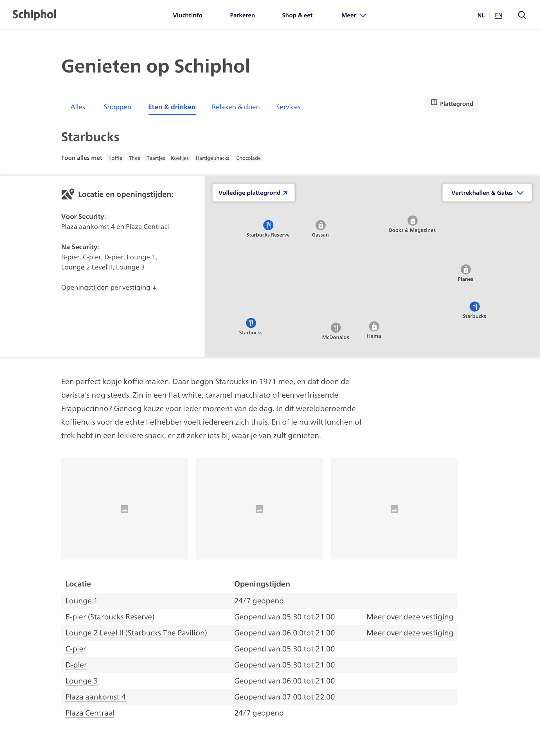Image resolution: width=540 pixels, height=756 pixels.
Task: Click Starbucks map pin below Planes
Action: pyautogui.click(x=474, y=306)
